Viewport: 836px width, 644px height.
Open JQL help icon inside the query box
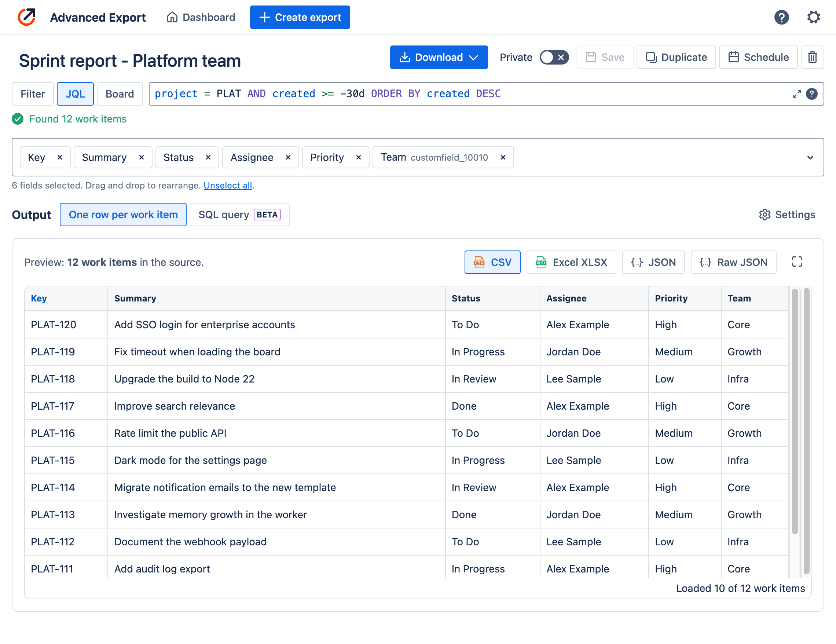pyautogui.click(x=811, y=94)
